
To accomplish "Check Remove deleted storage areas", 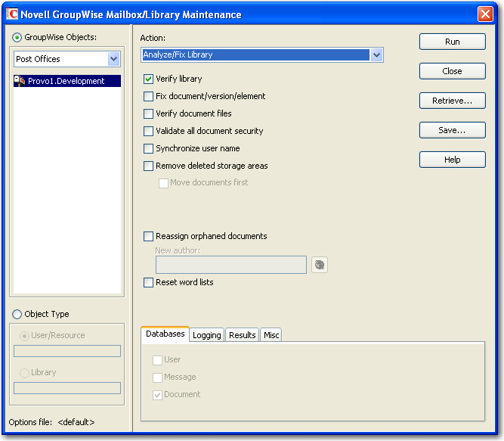I will (x=149, y=166).
